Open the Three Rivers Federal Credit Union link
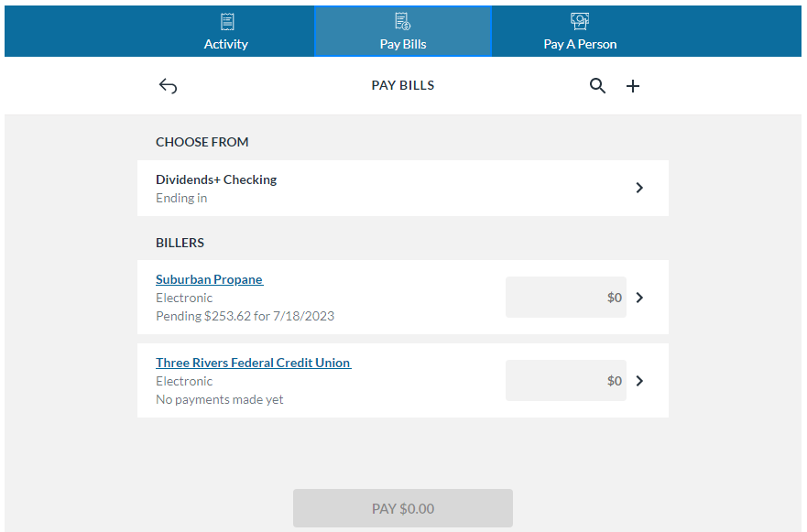The image size is (807, 532). (253, 363)
